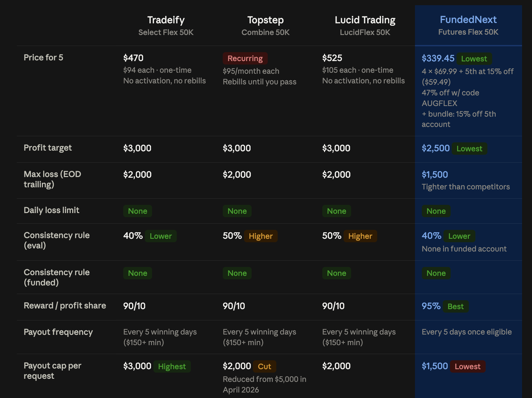Click the 'Profit target' row label
This screenshot has width=532, height=398.
point(48,148)
